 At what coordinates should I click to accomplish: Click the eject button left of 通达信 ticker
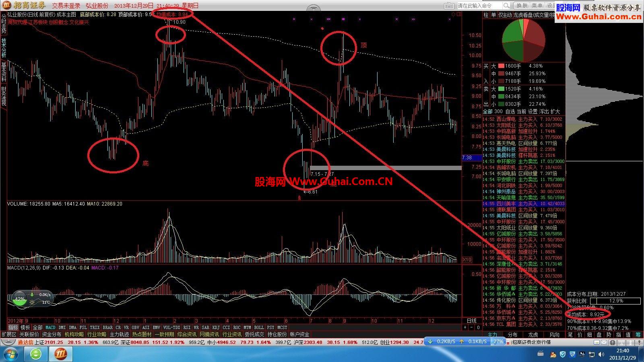tap(8, 342)
